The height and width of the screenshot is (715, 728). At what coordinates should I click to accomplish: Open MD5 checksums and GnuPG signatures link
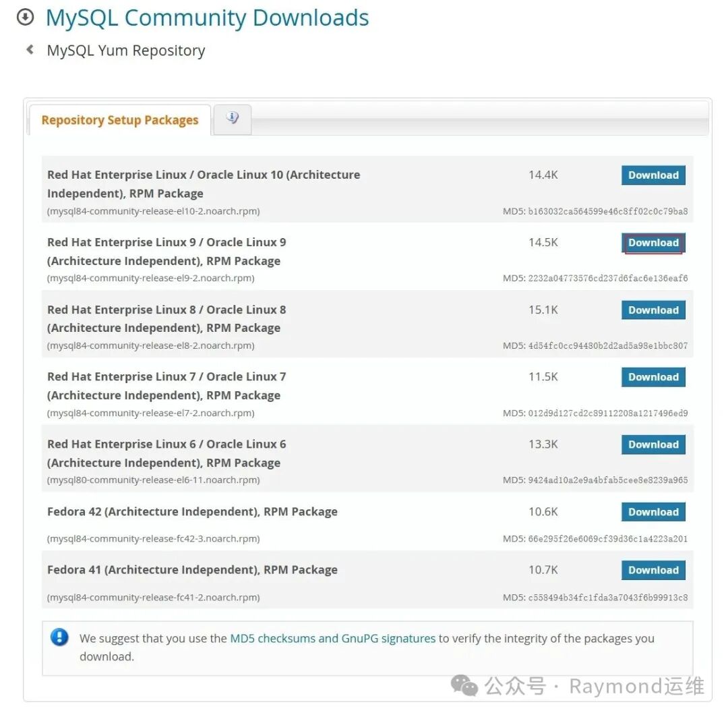tap(333, 638)
